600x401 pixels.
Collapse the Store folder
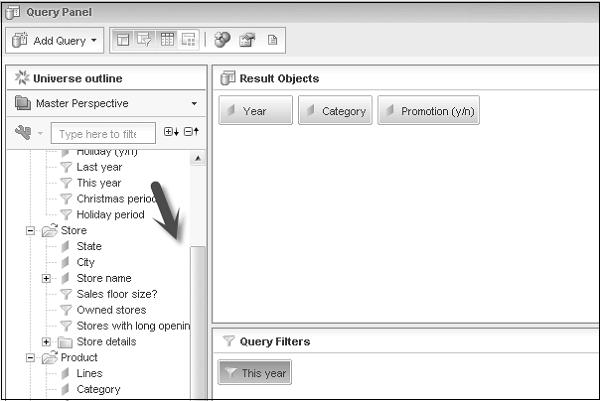[30, 231]
